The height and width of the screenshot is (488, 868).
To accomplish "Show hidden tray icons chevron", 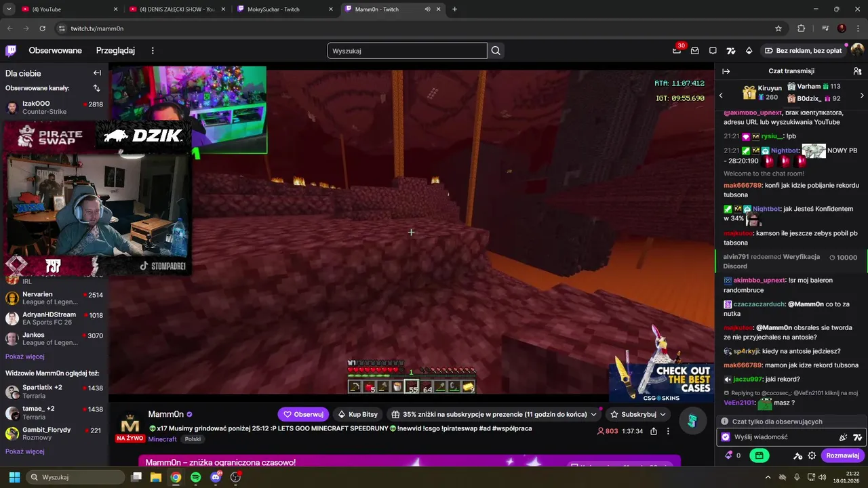I will (768, 477).
